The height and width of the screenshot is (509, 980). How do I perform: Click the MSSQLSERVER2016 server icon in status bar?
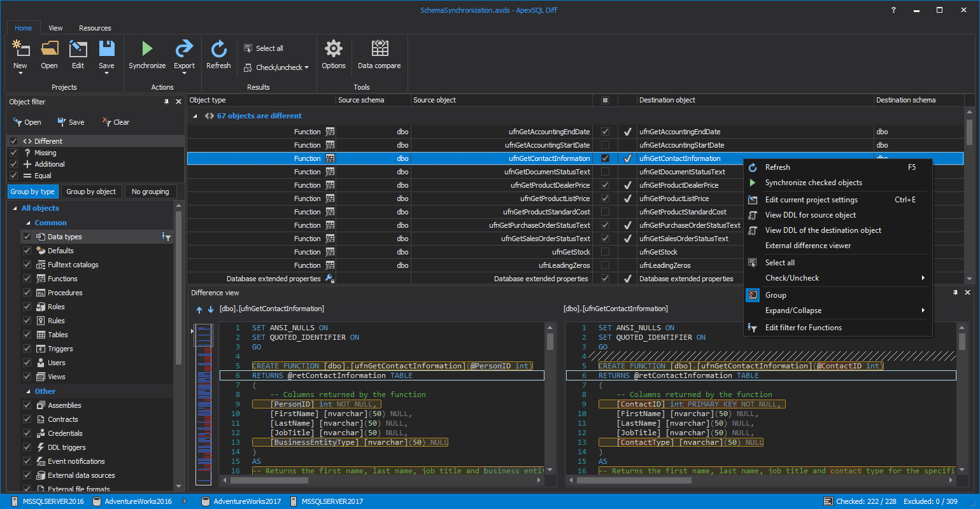point(15,501)
